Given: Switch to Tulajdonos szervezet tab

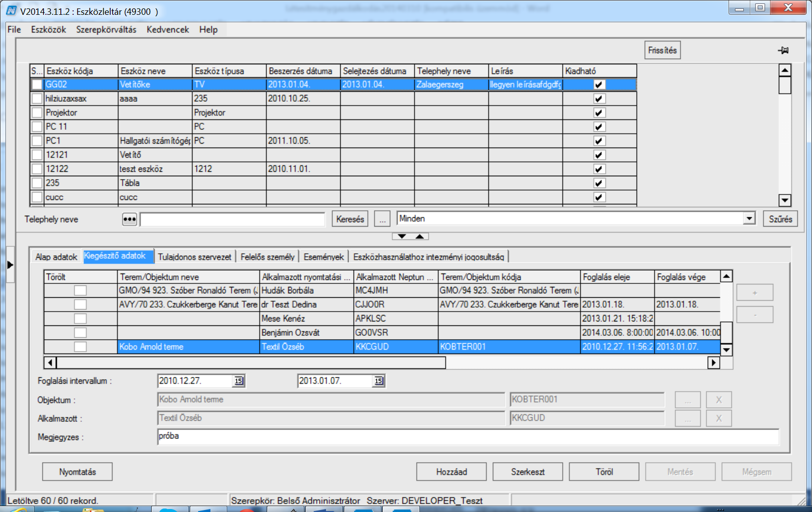Looking at the screenshot, I should pyautogui.click(x=195, y=257).
